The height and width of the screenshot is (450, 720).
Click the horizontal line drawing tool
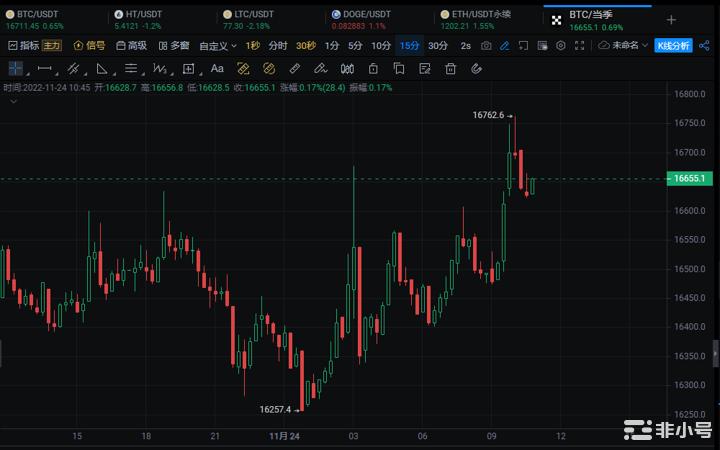pos(44,68)
